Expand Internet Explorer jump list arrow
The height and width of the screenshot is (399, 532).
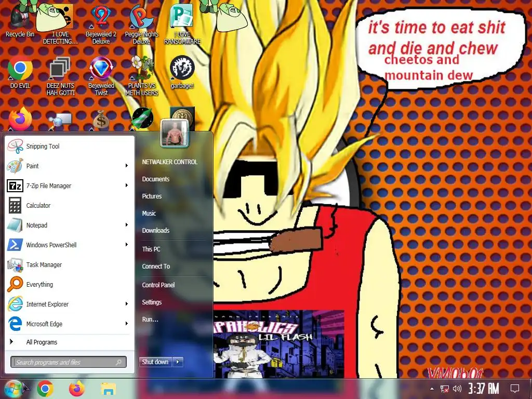(x=127, y=303)
